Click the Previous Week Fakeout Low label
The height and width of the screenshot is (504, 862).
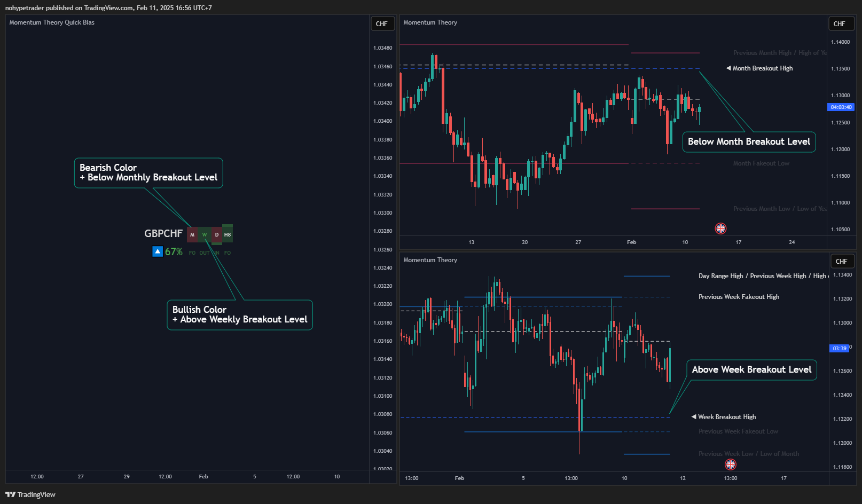738,431
